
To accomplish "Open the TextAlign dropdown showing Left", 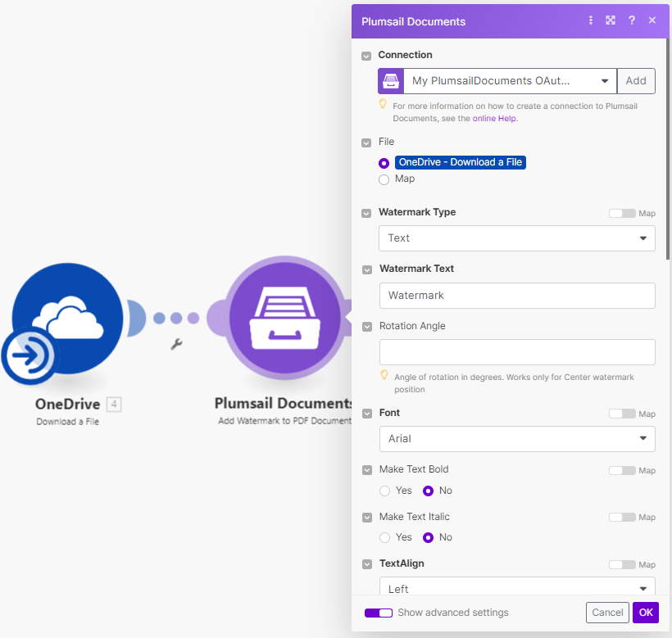I will coord(517,586).
